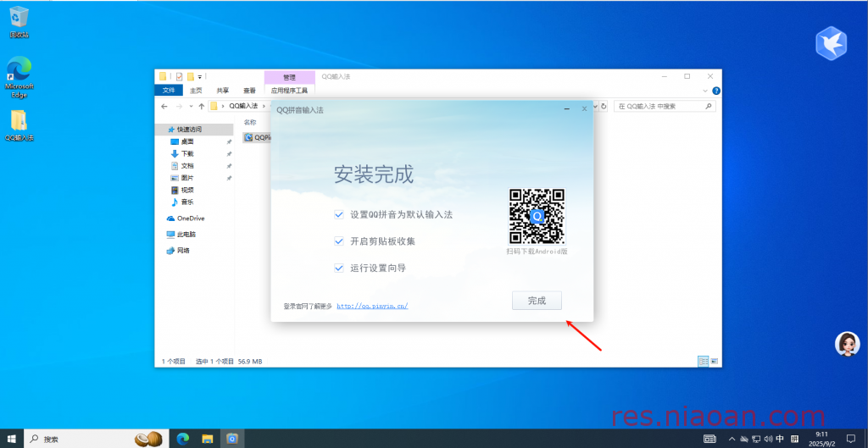Select the 管理 contextual tab in Explorer
868x448 pixels.
pyautogui.click(x=290, y=77)
